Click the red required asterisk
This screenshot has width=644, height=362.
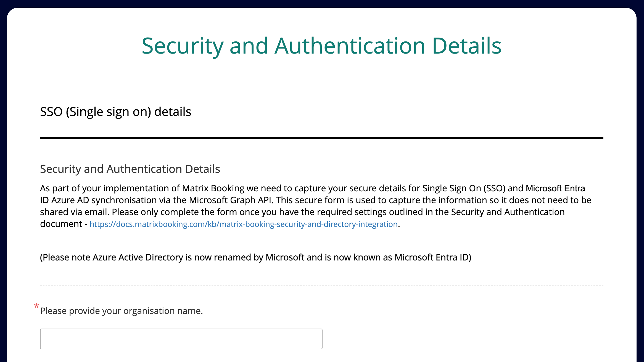point(36,306)
